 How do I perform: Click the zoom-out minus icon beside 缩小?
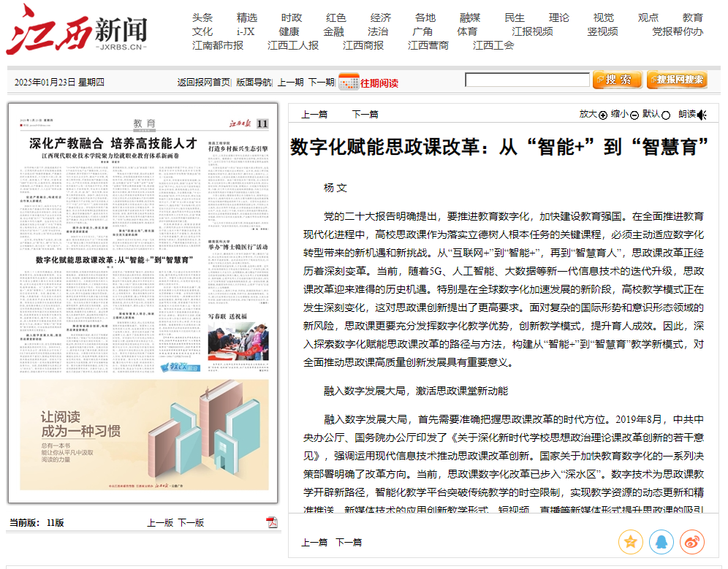[634, 115]
